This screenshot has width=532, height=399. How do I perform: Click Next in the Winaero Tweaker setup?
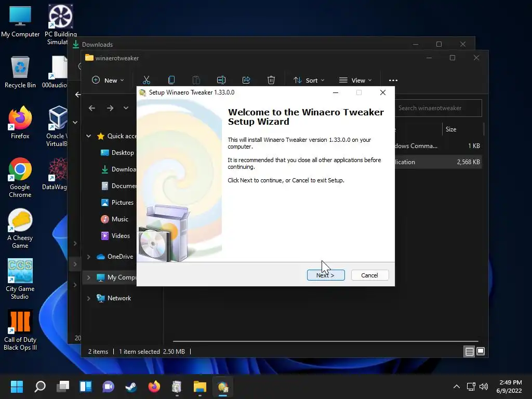click(326, 275)
